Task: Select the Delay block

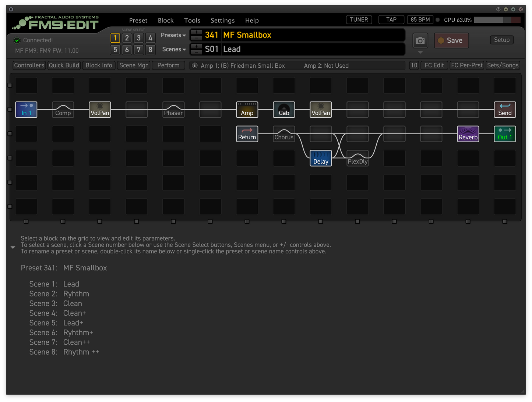Action: point(321,158)
